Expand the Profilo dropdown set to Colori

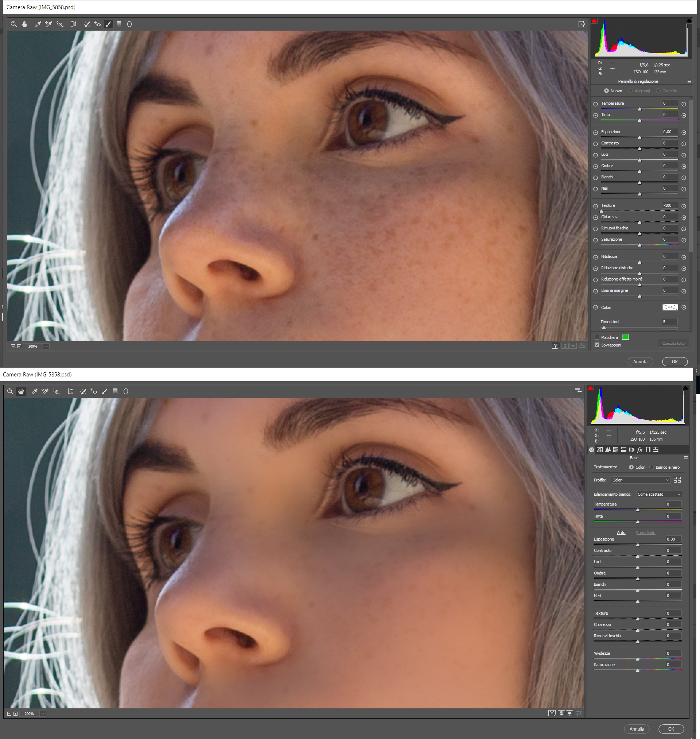[x=641, y=480]
